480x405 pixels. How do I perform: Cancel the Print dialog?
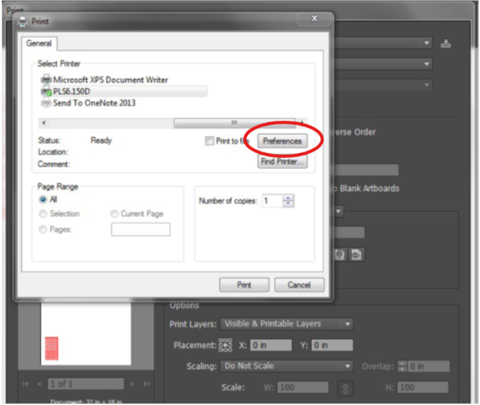click(299, 285)
